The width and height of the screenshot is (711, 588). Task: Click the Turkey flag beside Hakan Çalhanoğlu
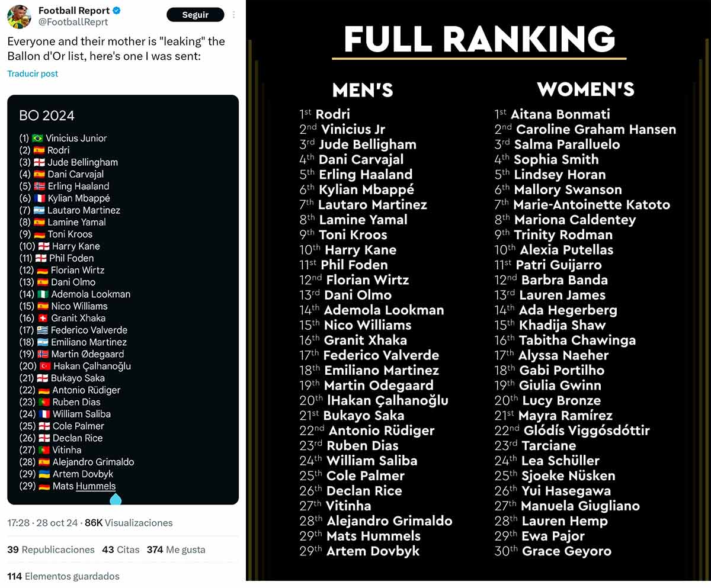coord(44,366)
